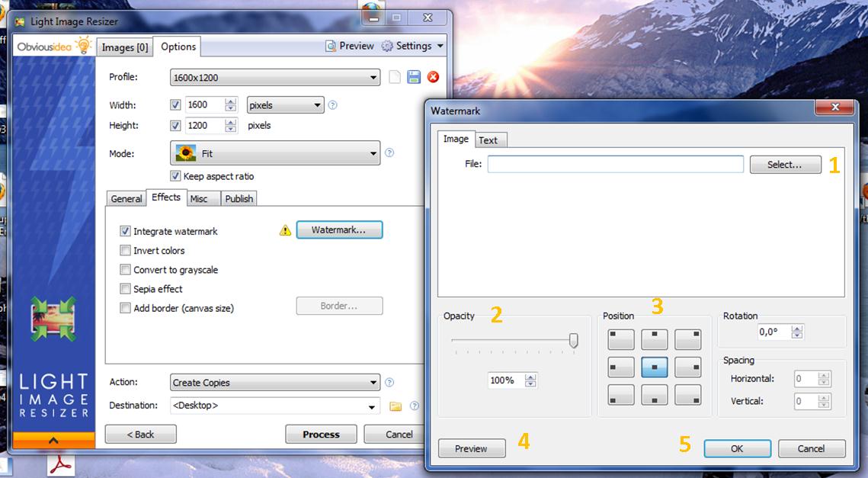The width and height of the screenshot is (868, 478).
Task: Click the watermark File path input field
Action: 615,165
